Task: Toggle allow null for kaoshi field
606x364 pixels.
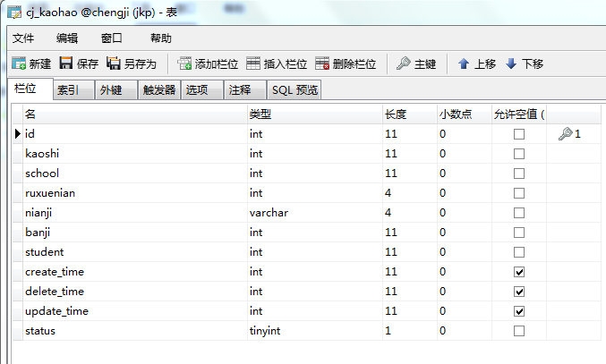Action: point(519,154)
